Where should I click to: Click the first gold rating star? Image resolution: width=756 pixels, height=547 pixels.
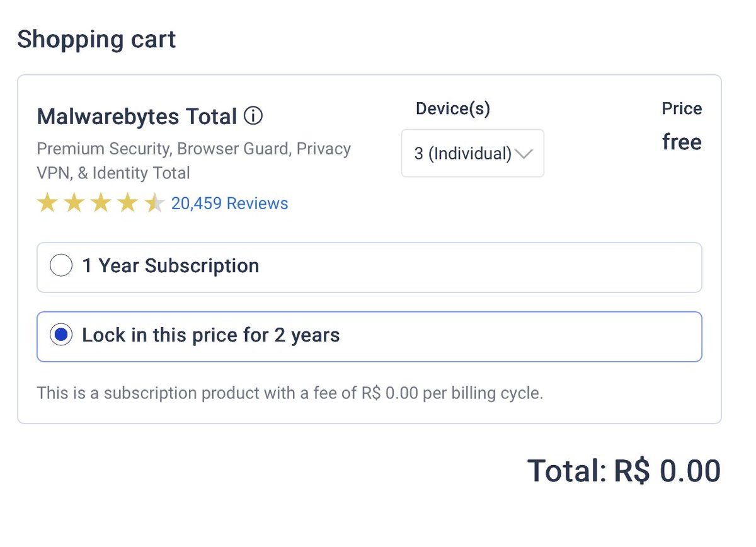coord(47,204)
